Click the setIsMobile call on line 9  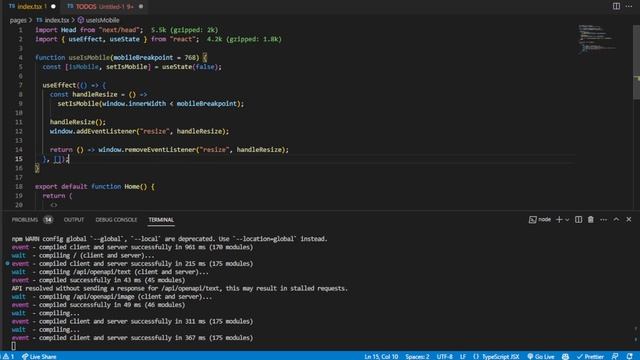tap(78, 104)
